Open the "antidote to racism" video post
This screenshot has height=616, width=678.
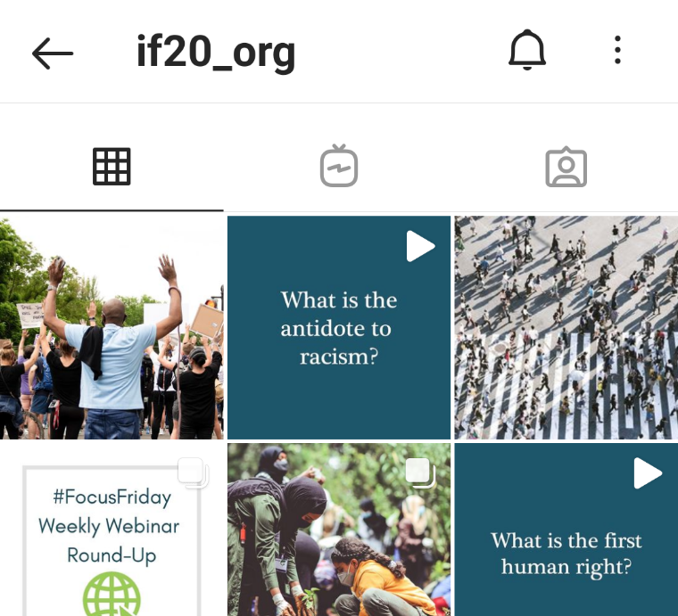(339, 327)
